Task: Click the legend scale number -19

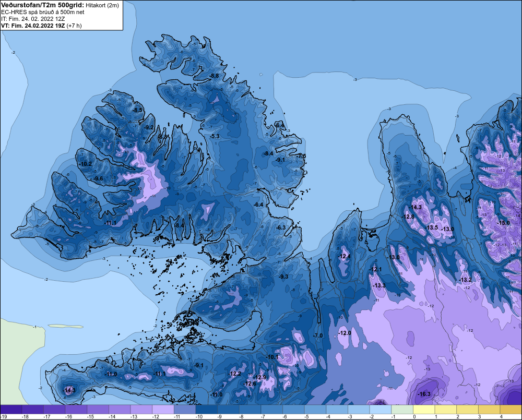Action: [x=4, y=417]
